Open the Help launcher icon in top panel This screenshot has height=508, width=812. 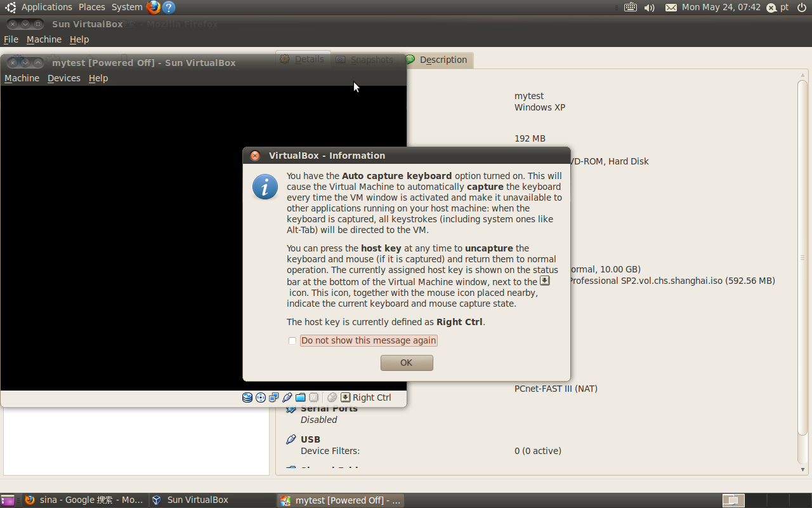[x=169, y=8]
